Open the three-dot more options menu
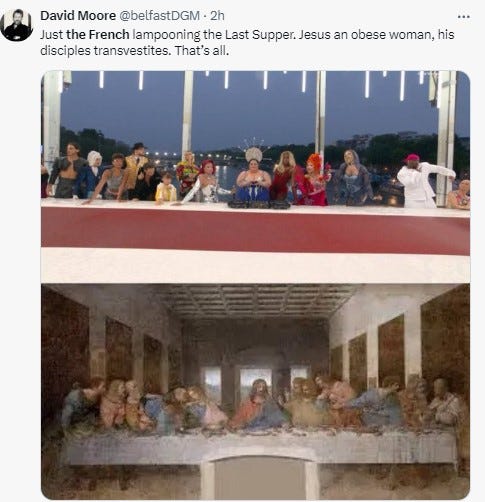The image size is (485, 502). tap(464, 16)
